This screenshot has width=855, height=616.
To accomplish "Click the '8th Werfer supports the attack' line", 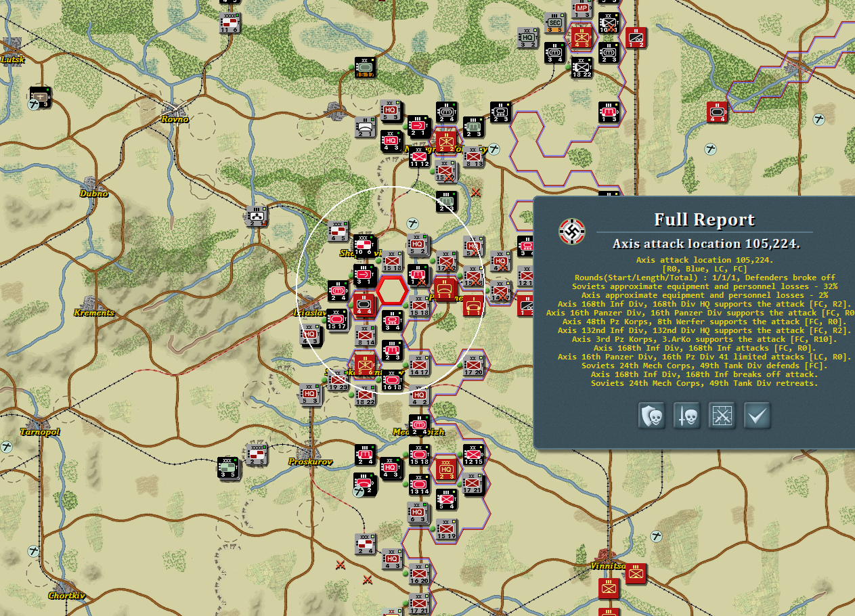I will click(x=705, y=322).
